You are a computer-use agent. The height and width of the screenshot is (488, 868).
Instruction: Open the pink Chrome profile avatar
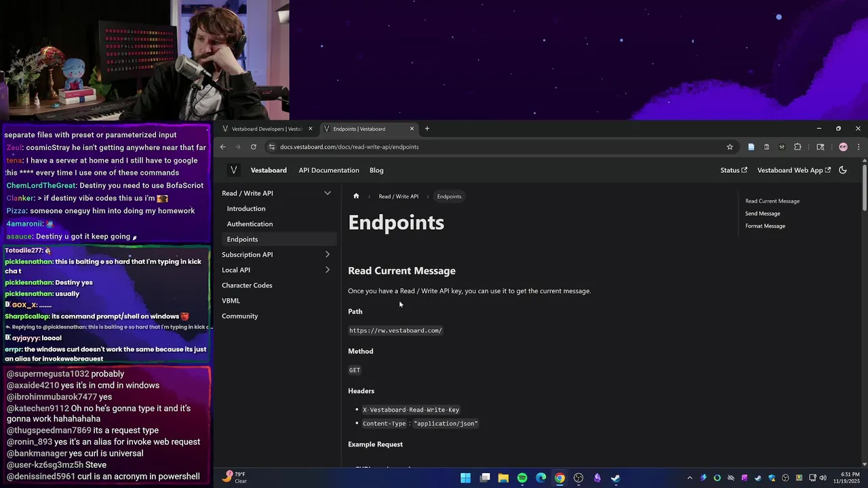tap(843, 146)
